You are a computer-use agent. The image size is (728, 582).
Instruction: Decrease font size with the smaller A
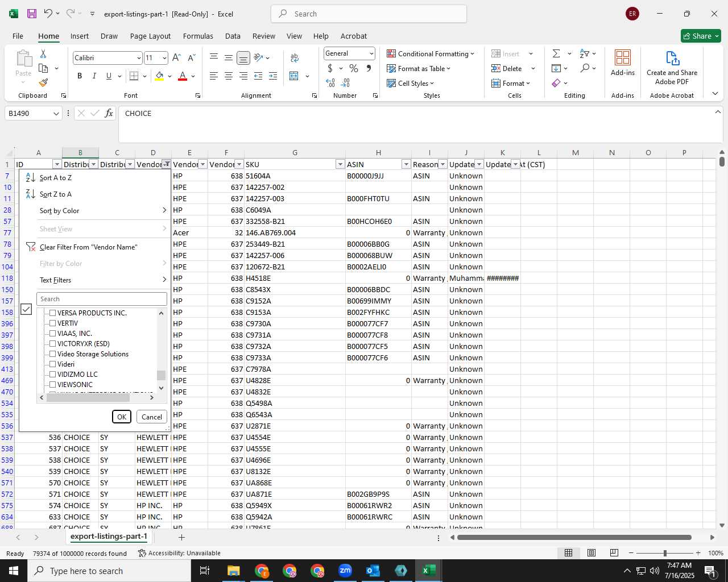pos(191,57)
